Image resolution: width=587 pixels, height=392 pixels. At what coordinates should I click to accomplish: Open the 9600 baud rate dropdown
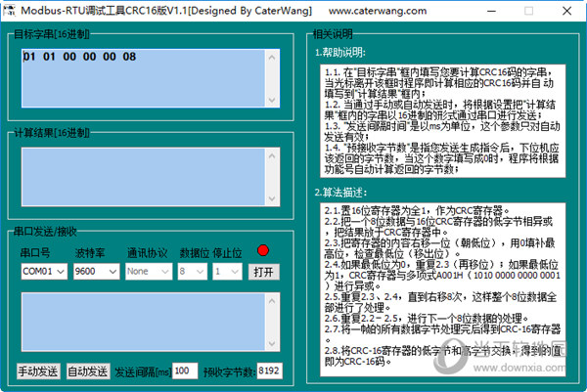(x=96, y=272)
